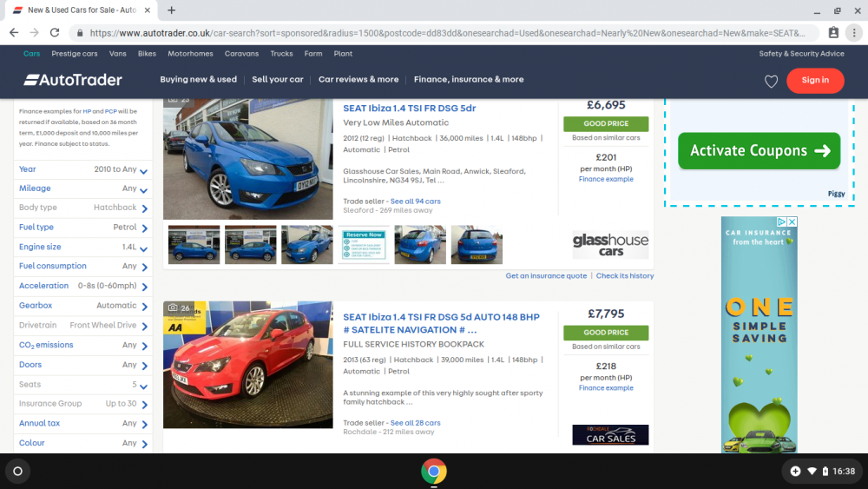Switch to the Prestige cars section

pos(74,54)
